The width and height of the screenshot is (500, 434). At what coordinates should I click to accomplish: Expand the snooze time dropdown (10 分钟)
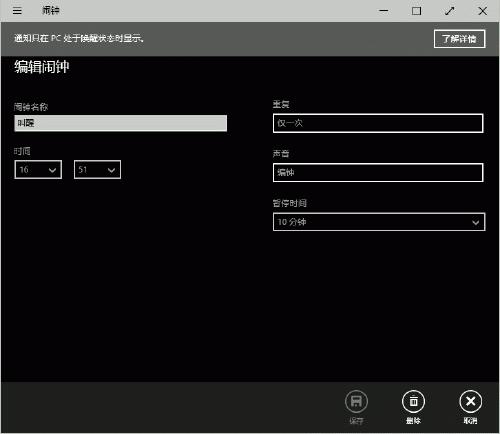click(x=379, y=222)
